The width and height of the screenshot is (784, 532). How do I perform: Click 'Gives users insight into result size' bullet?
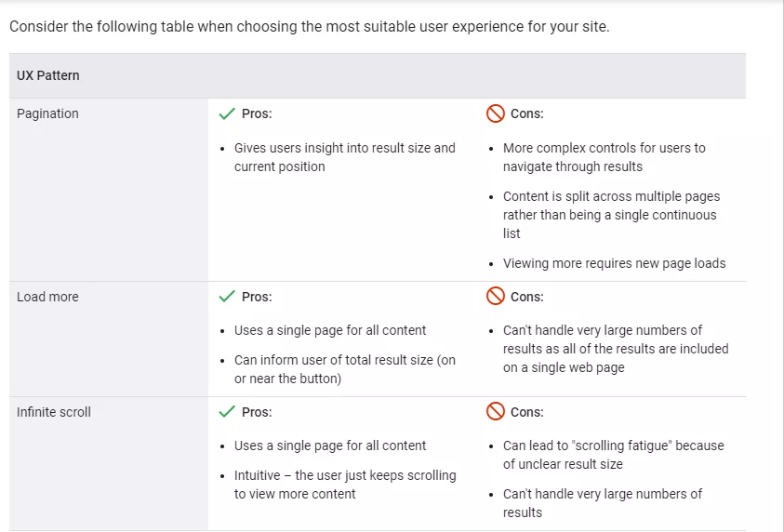344,157
